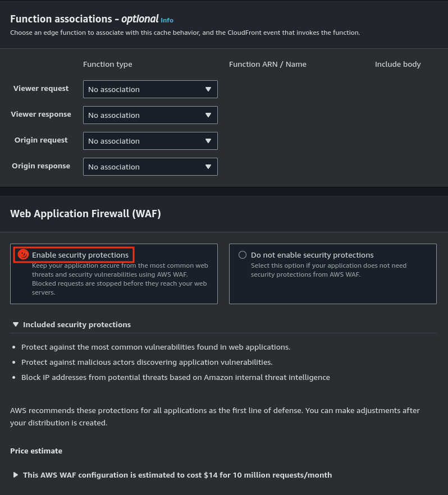Expand the AWS WAF configuration cost estimate text
The image size is (448, 495).
click(177, 475)
